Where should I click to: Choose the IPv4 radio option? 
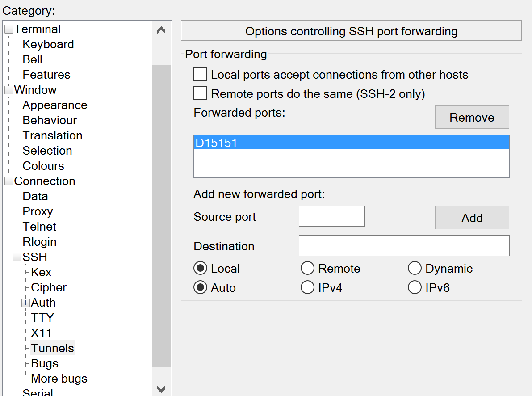[307, 287]
